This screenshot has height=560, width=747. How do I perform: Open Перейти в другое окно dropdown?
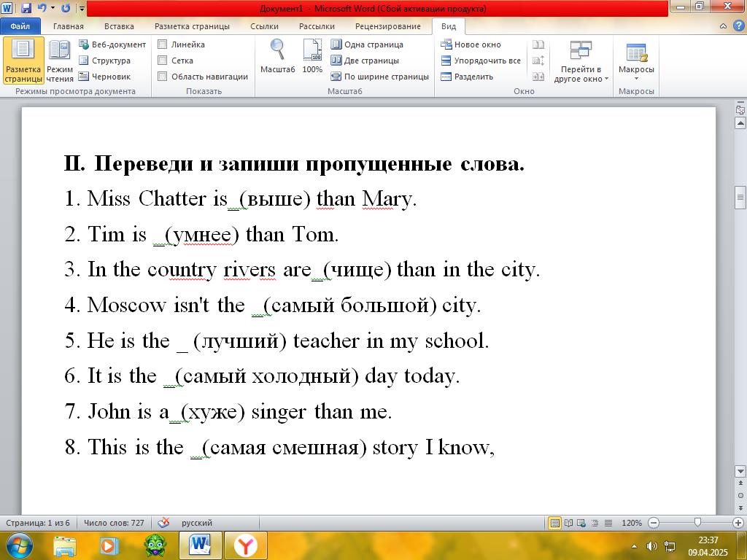point(581,61)
